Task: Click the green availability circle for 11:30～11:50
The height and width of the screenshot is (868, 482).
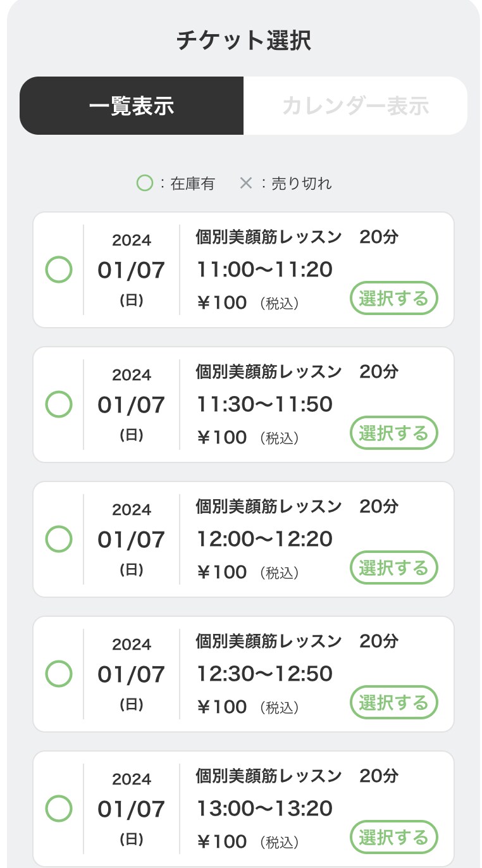Action: (x=59, y=405)
